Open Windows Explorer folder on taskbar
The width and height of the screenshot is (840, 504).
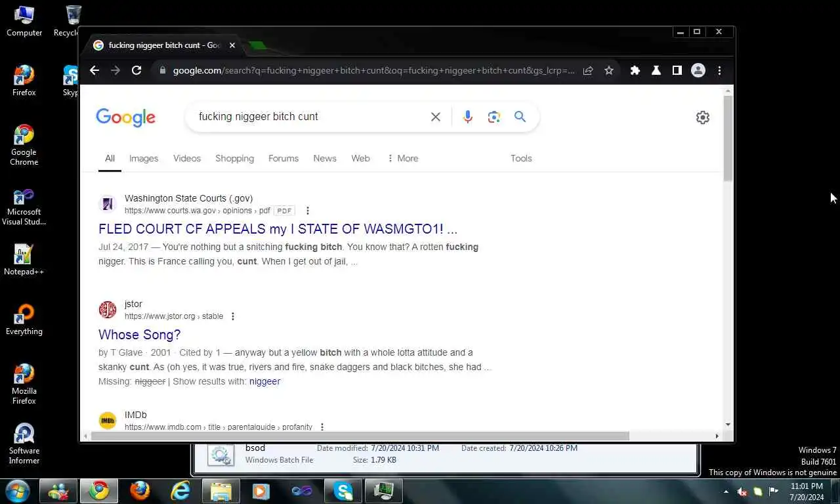coord(220,491)
